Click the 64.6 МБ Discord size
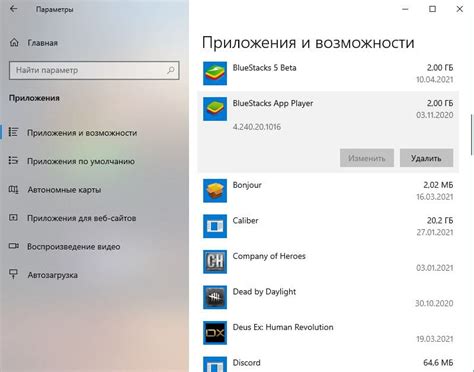Screen dimensions: 474x372 tap(438, 363)
